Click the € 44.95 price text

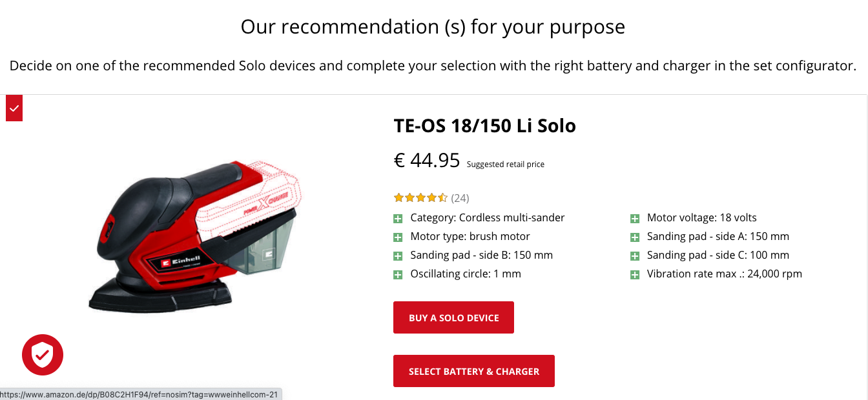[427, 160]
